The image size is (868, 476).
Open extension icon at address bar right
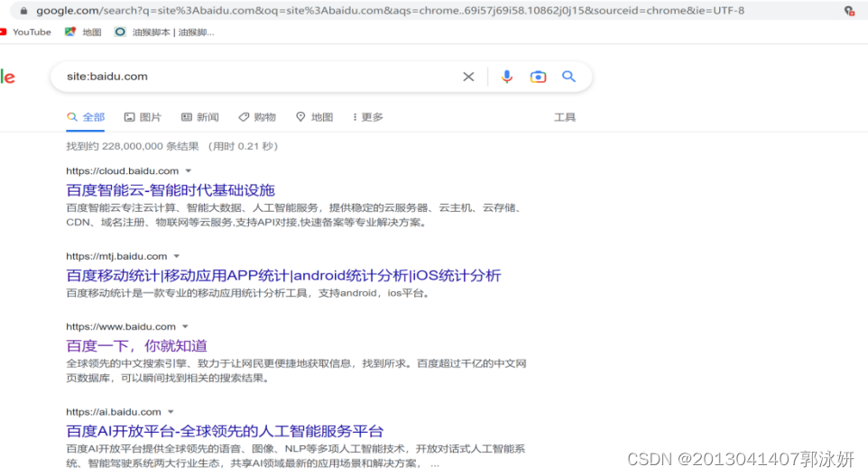[849, 11]
